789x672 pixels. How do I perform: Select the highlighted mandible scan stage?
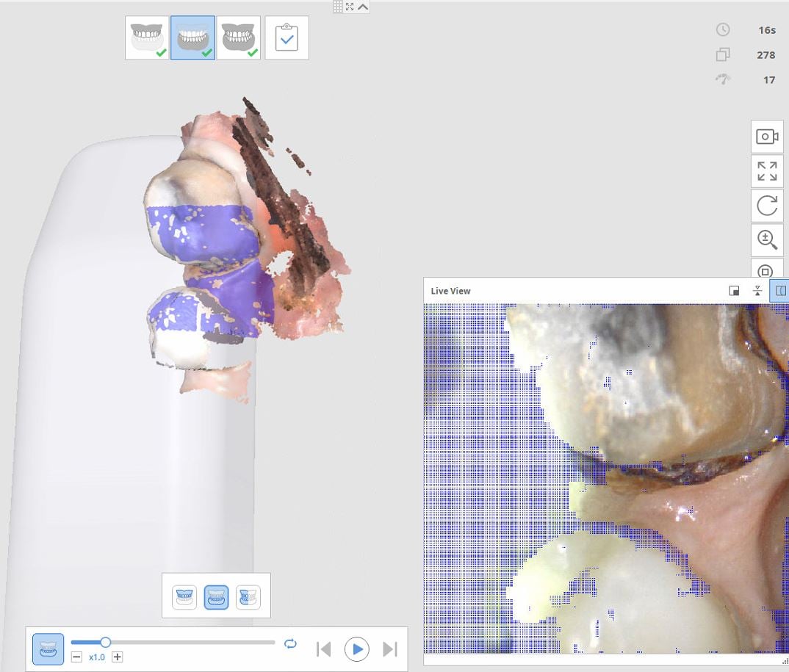pos(192,37)
